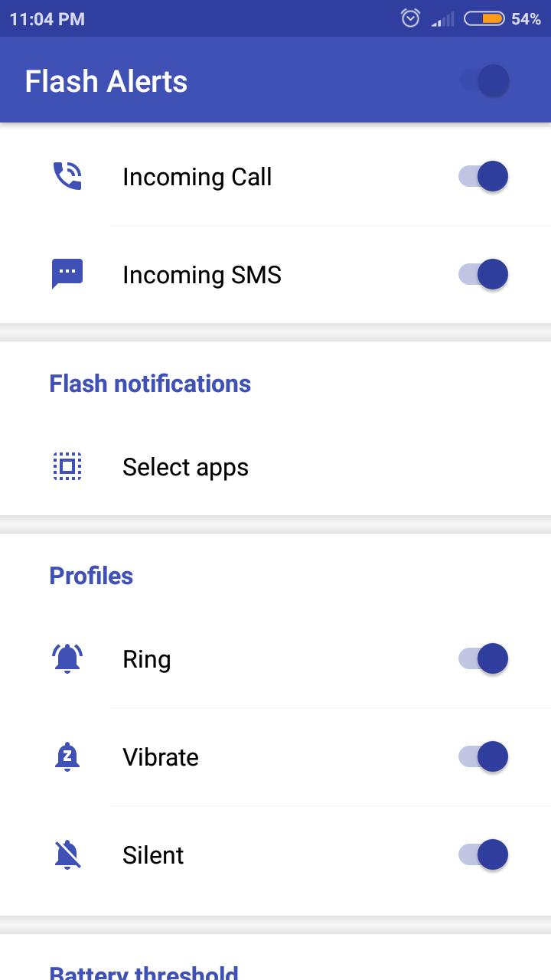Image resolution: width=551 pixels, height=980 pixels.
Task: Tap the Vibrate bell icon
Action: point(67,756)
